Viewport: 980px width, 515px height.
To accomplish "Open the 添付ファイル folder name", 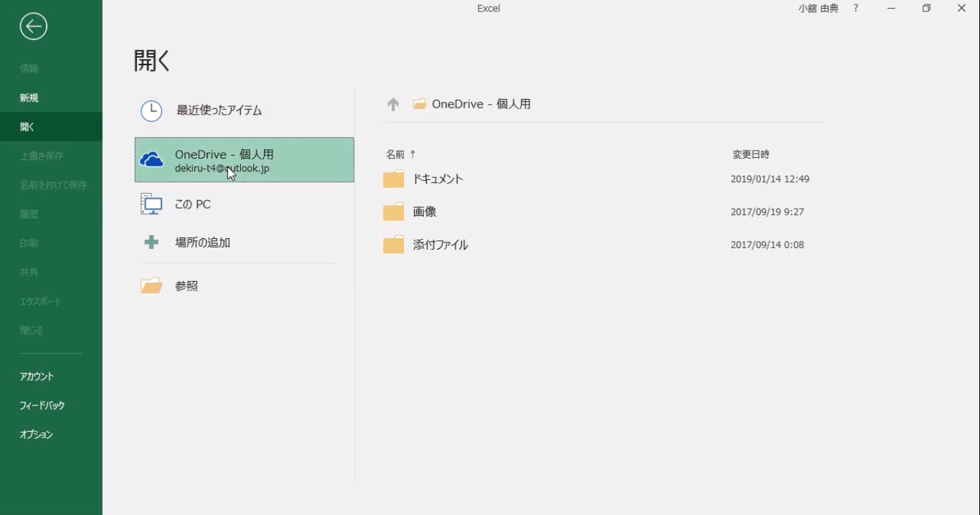I will coord(440,245).
